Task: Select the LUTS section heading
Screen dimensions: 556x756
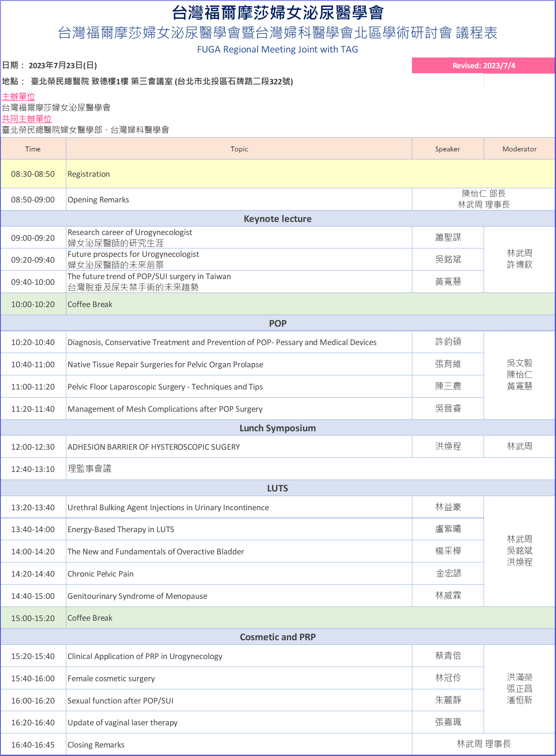Action: click(277, 488)
